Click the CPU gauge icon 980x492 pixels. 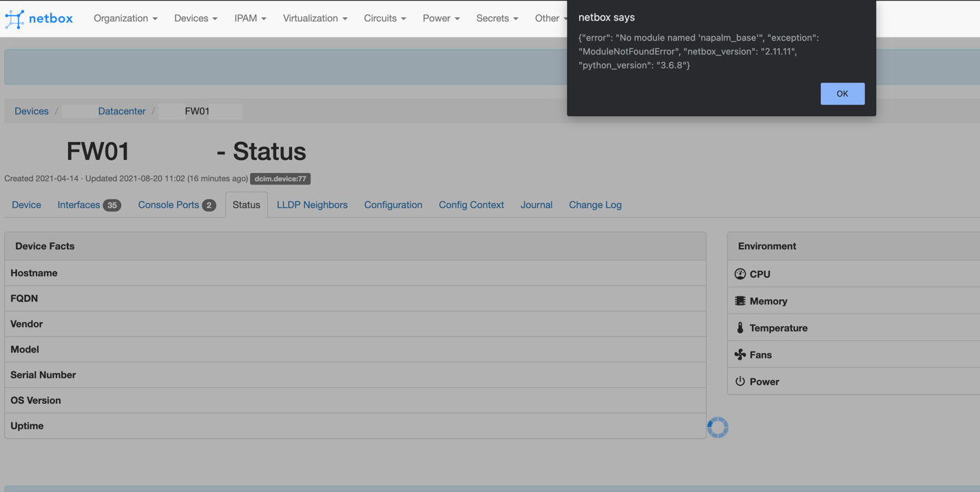click(740, 274)
